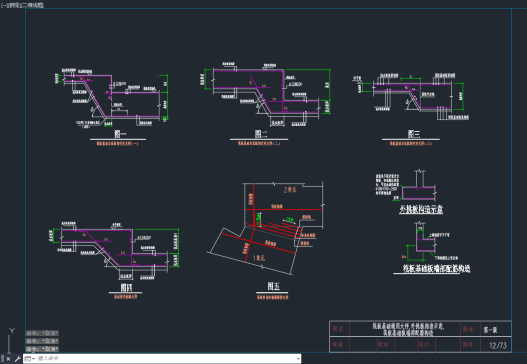The image size is (527, 364).
Task: Click drawing title text in title block center
Action: point(408,329)
